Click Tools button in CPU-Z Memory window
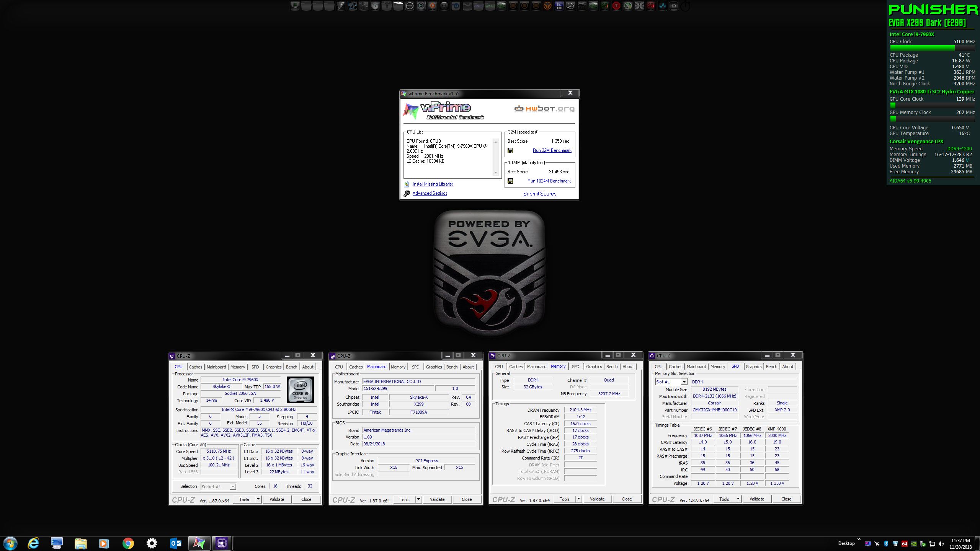 tap(565, 499)
